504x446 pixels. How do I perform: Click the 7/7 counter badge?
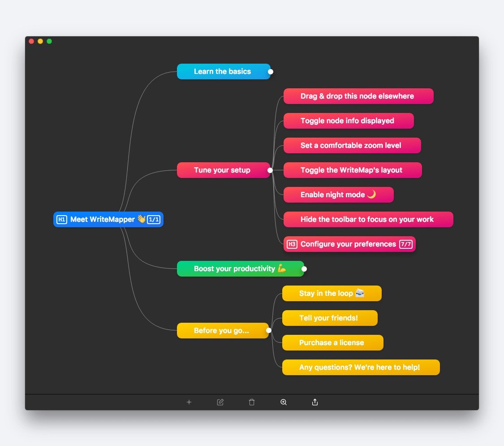(x=405, y=244)
